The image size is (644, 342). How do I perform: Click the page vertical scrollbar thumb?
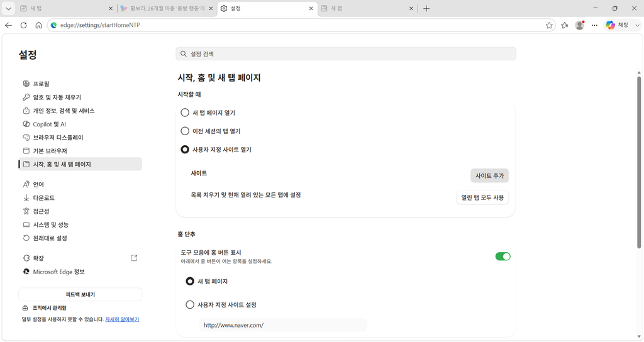pyautogui.click(x=639, y=162)
